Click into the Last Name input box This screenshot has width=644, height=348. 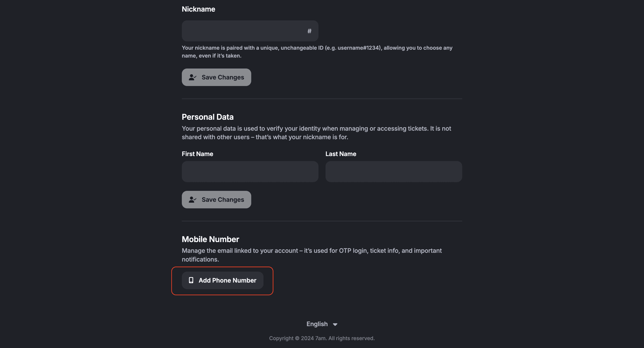click(393, 171)
